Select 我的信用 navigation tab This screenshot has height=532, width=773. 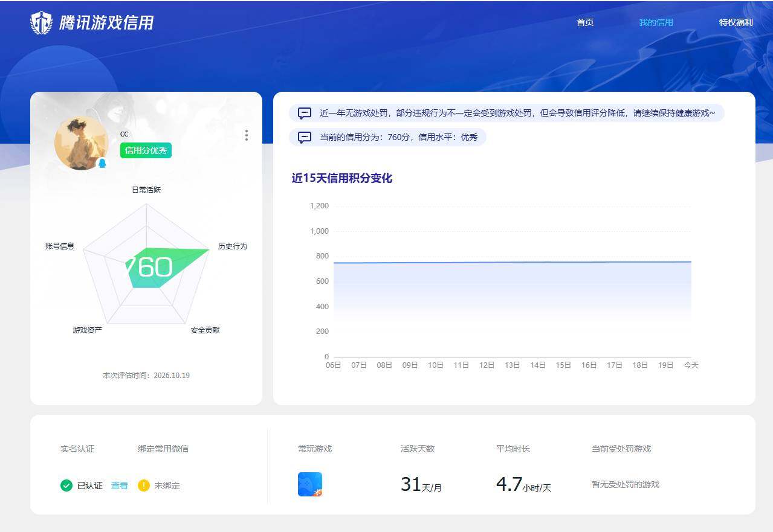click(656, 22)
